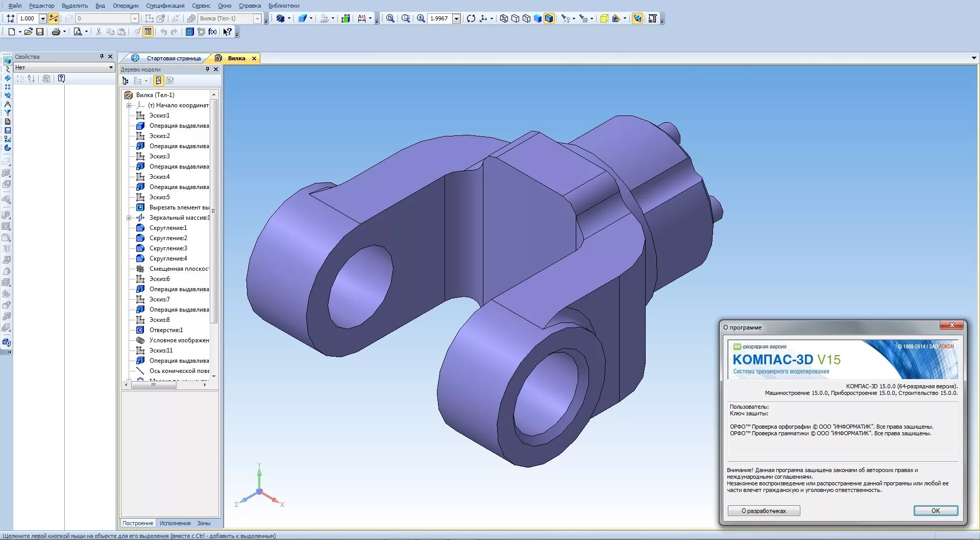The width and height of the screenshot is (980, 540).
Task: Click the step value input field 1.000
Action: [29, 18]
